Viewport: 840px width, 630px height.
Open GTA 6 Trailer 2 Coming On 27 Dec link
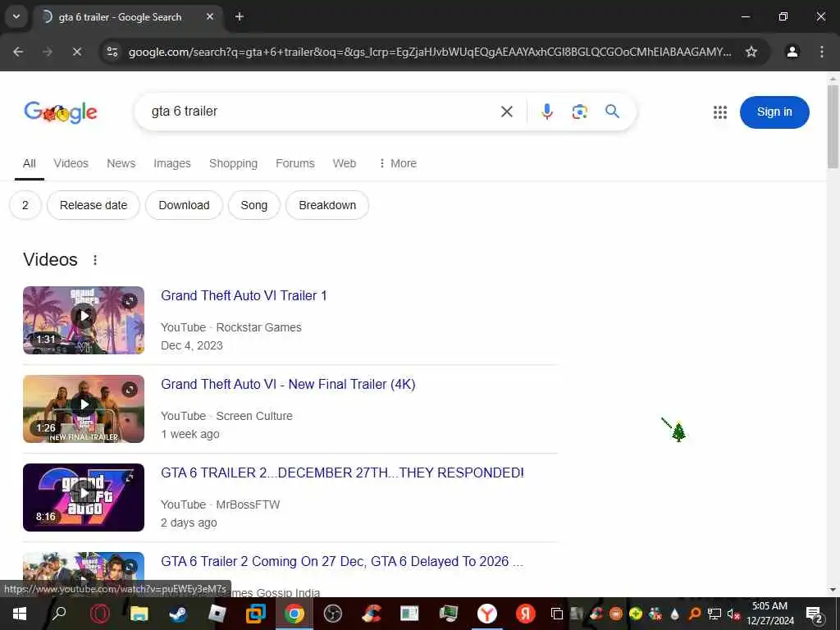tap(342, 561)
